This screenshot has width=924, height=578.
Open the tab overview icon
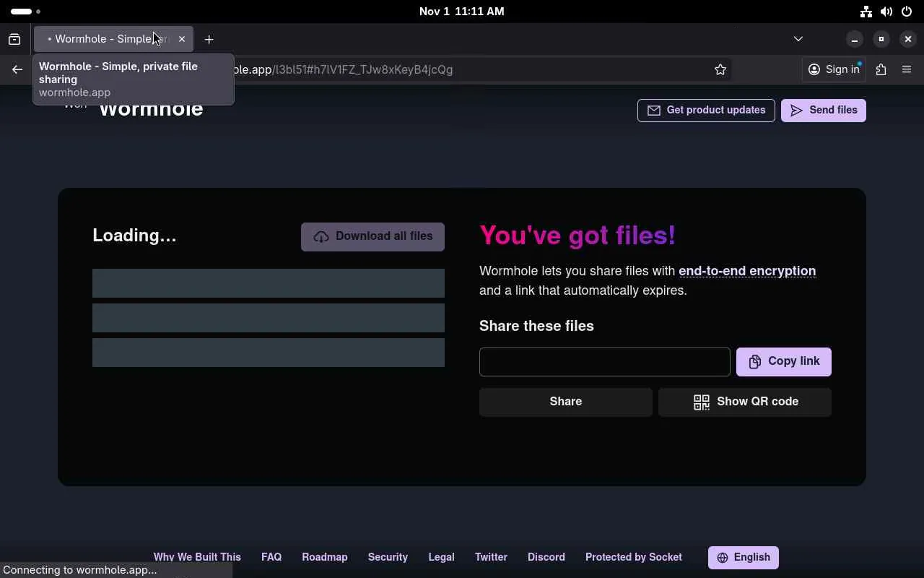14,39
